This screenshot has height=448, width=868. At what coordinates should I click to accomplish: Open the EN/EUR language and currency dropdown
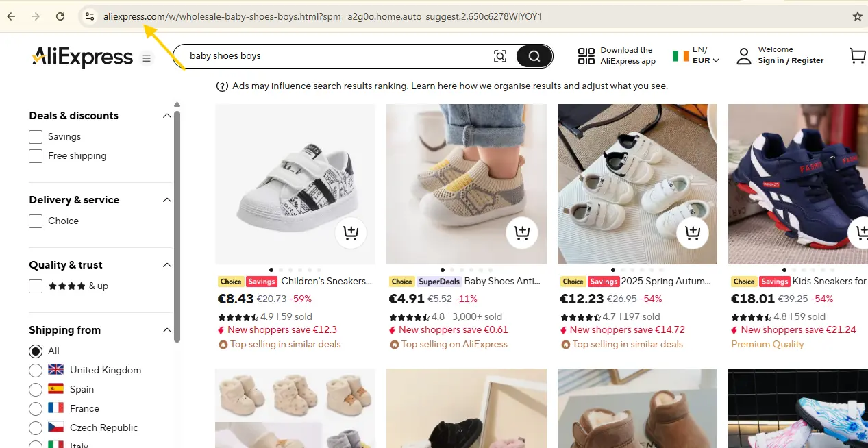[x=699, y=55]
